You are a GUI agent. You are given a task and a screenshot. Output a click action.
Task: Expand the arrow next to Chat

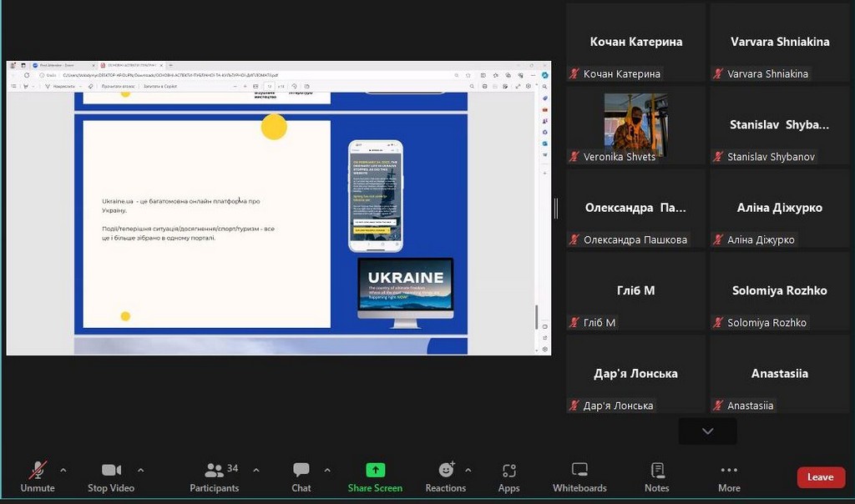point(327,470)
